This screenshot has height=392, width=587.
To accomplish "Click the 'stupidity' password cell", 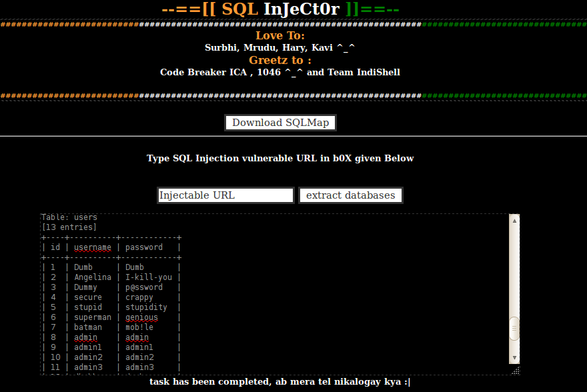I will pyautogui.click(x=146, y=307).
